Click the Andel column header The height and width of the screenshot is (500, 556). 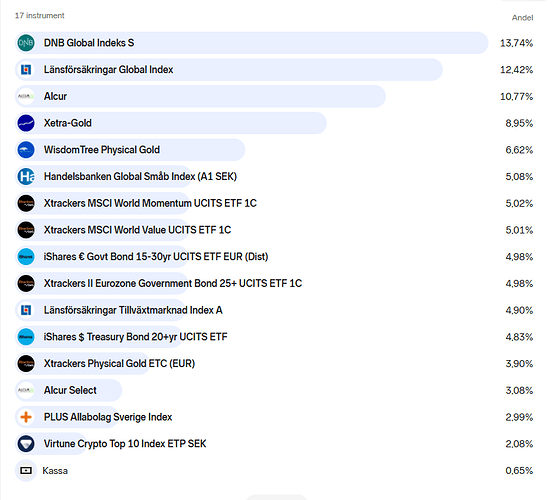522,18
